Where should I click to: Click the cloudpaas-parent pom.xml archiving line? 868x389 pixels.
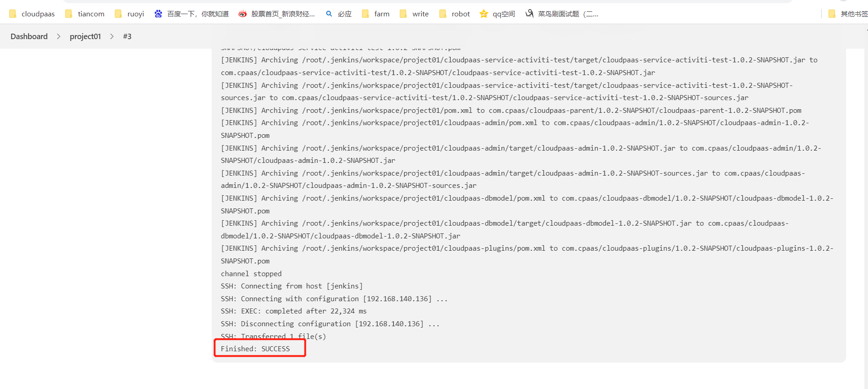[x=511, y=111]
